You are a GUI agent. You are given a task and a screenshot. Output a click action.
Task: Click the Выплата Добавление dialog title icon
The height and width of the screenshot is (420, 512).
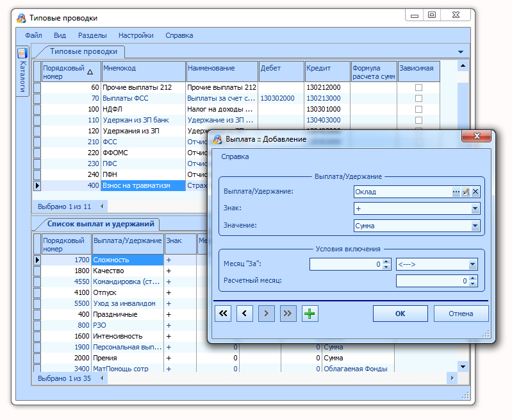tap(217, 139)
